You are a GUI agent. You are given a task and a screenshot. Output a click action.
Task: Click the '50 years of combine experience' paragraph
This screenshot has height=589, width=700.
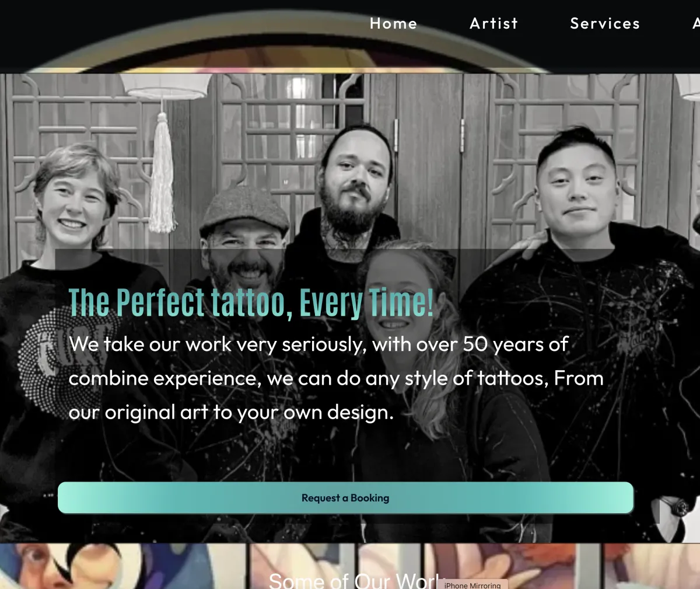(336, 378)
